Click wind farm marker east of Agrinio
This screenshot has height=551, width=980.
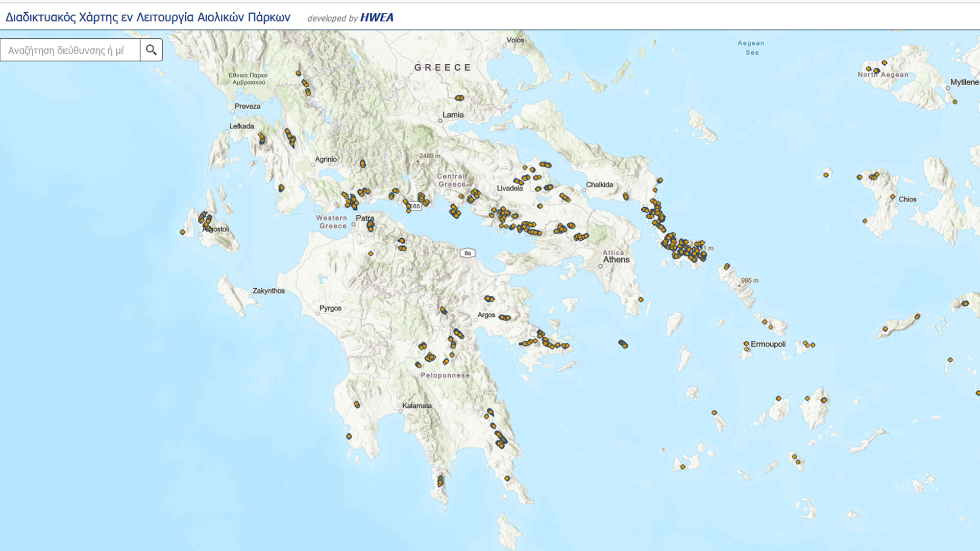(x=362, y=164)
